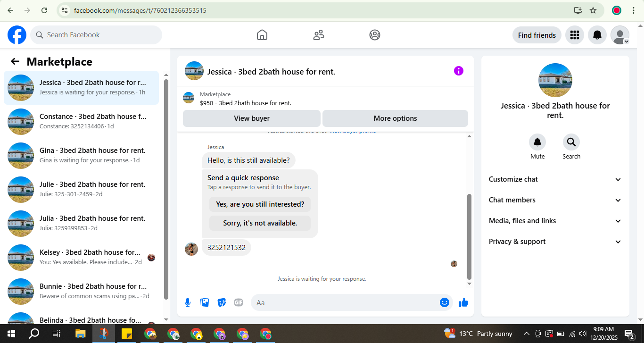Send quick reply "Sorry, it's not available."
Image resolution: width=644 pixels, height=343 pixels.
pyautogui.click(x=260, y=223)
